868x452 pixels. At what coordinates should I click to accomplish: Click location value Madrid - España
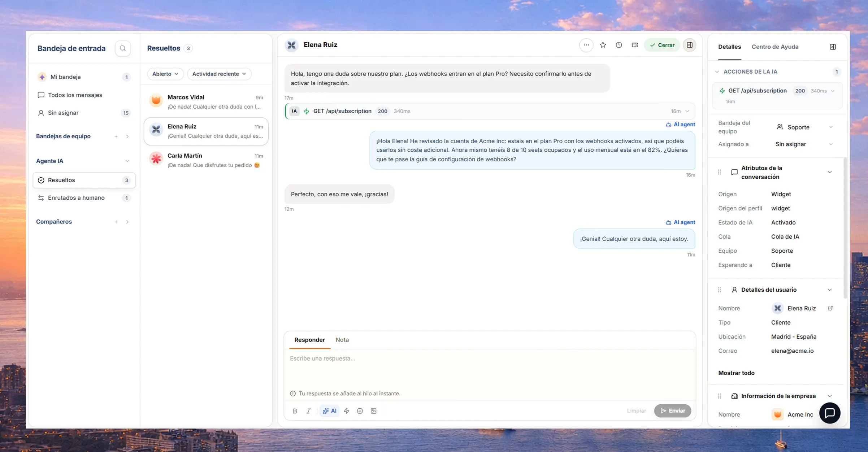pos(794,337)
